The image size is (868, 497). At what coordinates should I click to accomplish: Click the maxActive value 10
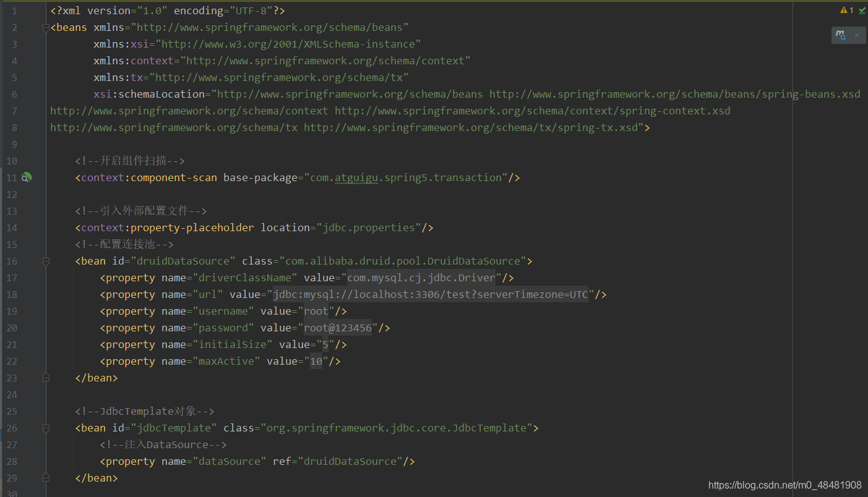[316, 361]
